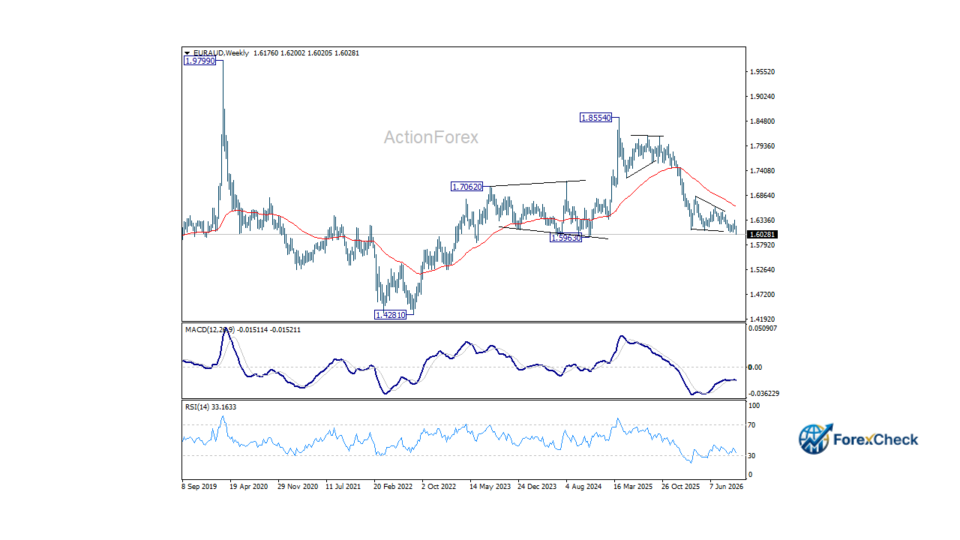Image resolution: width=960 pixels, height=540 pixels.
Task: Select the 1.85540 peak price label
Action: pyautogui.click(x=596, y=118)
